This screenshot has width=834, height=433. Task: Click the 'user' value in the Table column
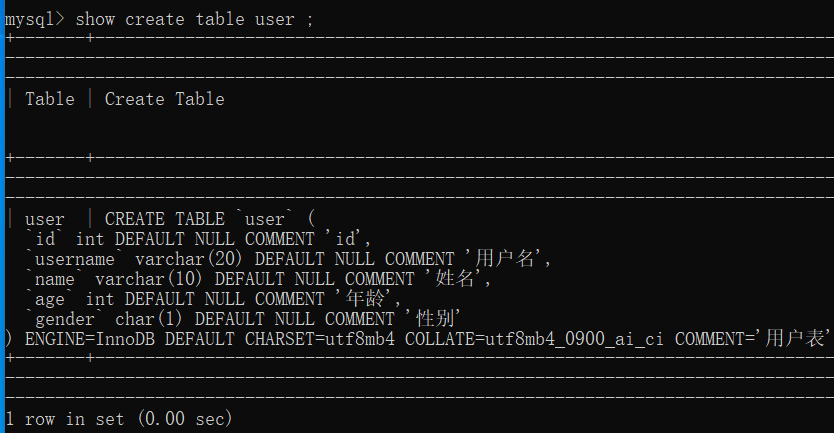(x=44, y=219)
